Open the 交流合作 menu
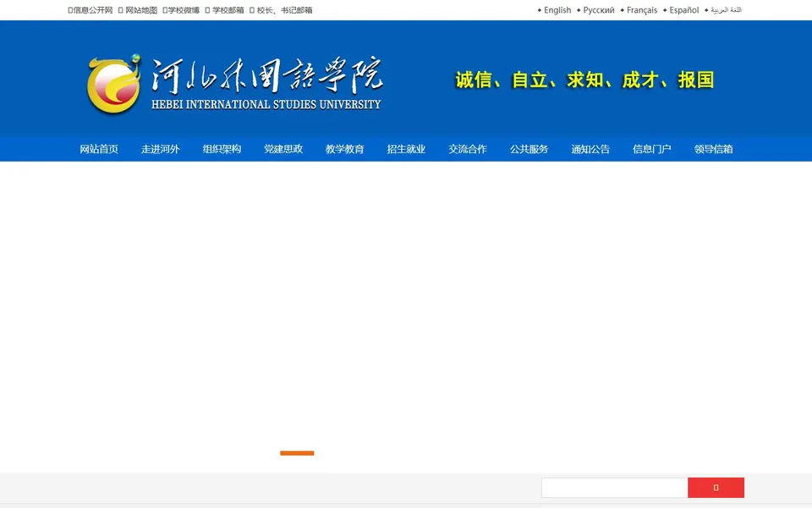Viewport: 812px width, 508px height. click(x=468, y=149)
